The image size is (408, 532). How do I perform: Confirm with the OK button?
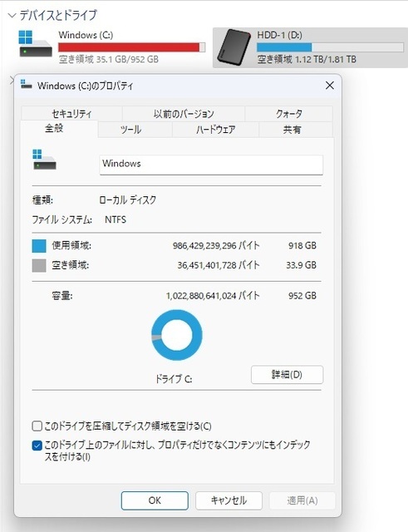(155, 500)
